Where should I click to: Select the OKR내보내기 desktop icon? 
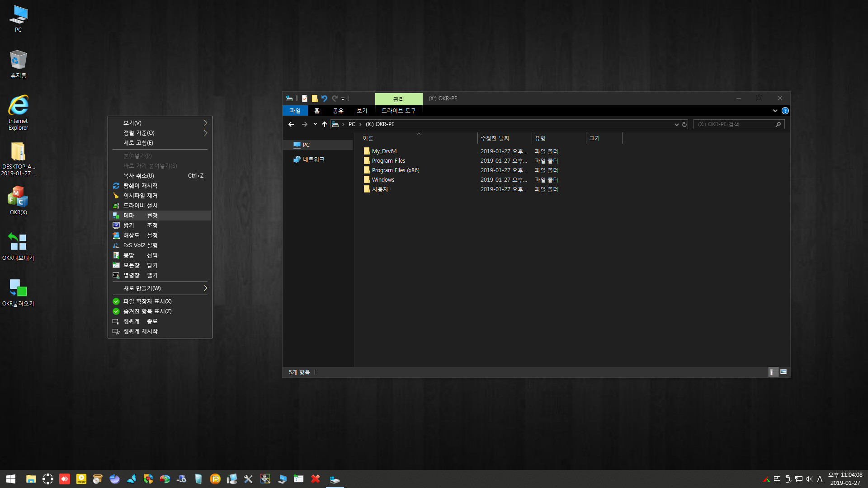(x=18, y=247)
